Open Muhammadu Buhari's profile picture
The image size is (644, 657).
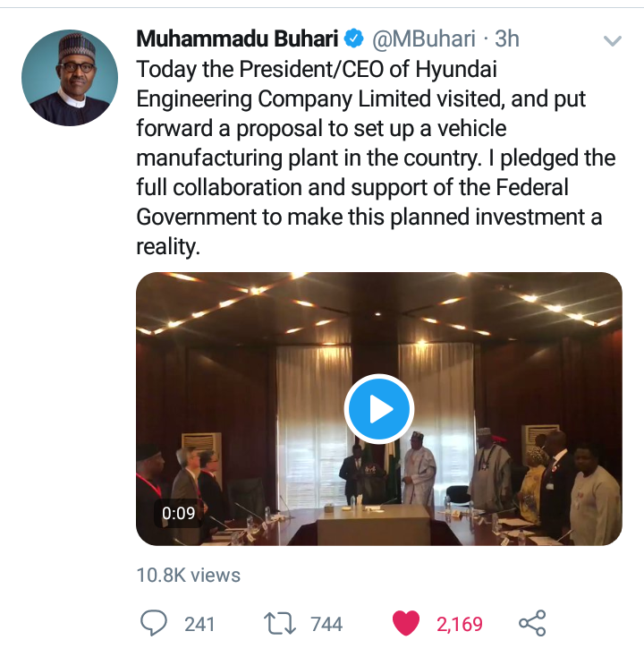pyautogui.click(x=70, y=77)
